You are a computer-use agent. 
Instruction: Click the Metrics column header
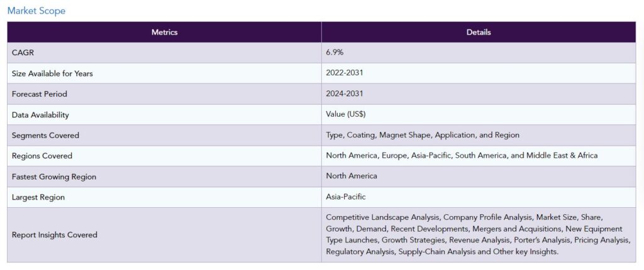pyautogui.click(x=164, y=32)
